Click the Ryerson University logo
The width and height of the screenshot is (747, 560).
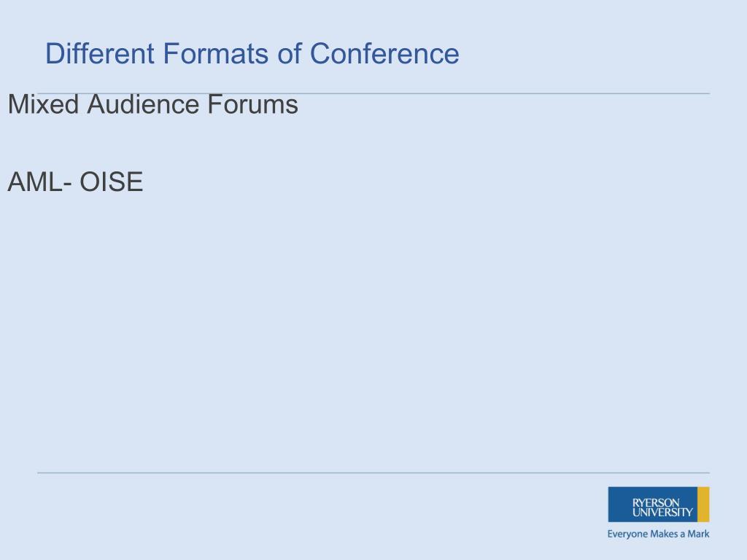click(659, 505)
